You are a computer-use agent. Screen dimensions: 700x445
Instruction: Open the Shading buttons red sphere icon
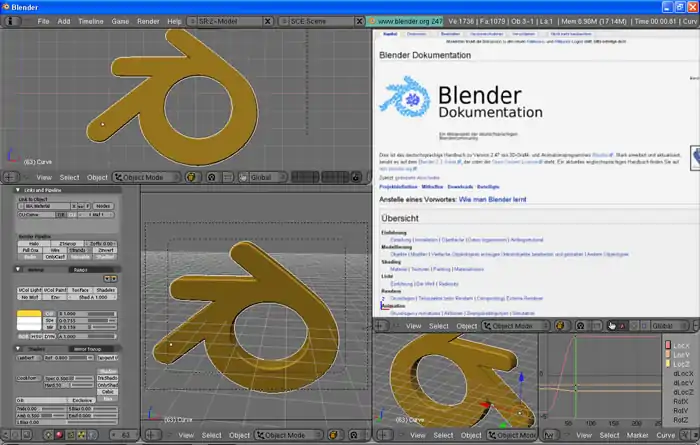point(59,434)
